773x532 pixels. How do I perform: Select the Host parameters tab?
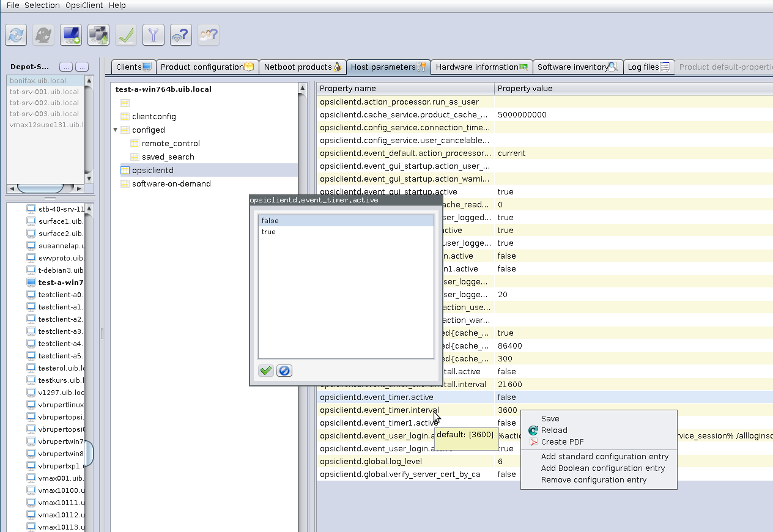pyautogui.click(x=388, y=67)
